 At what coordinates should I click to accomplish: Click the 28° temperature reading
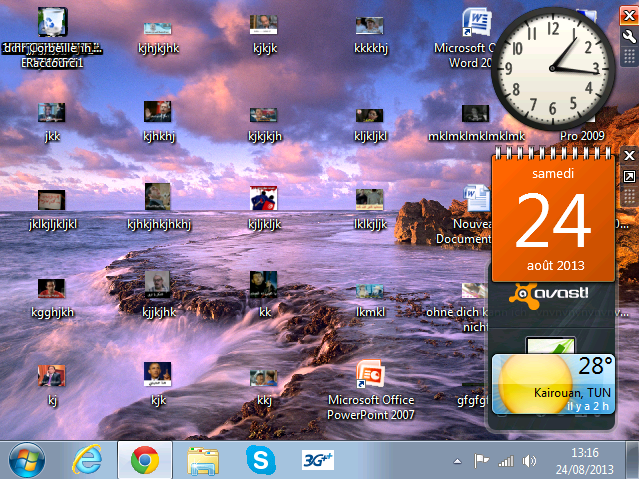595,366
